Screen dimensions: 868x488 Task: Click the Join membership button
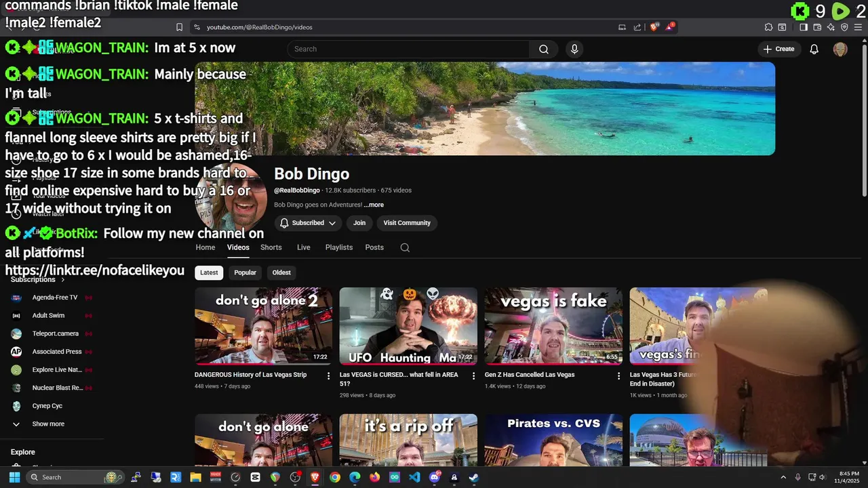point(359,223)
